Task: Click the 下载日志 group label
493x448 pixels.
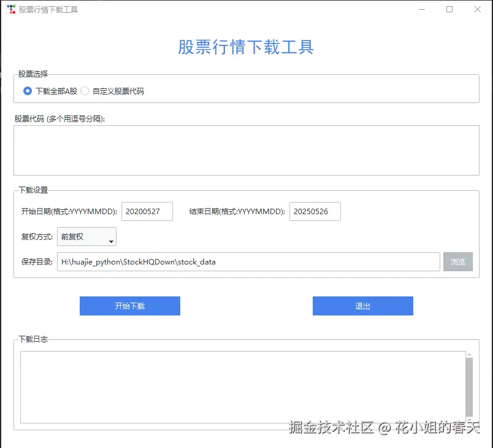Action: click(x=33, y=339)
